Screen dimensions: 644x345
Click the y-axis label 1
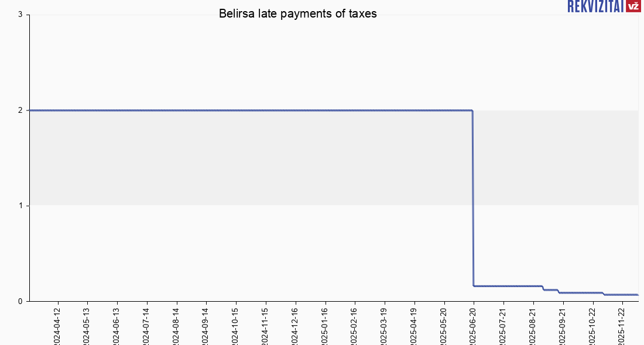20,205
